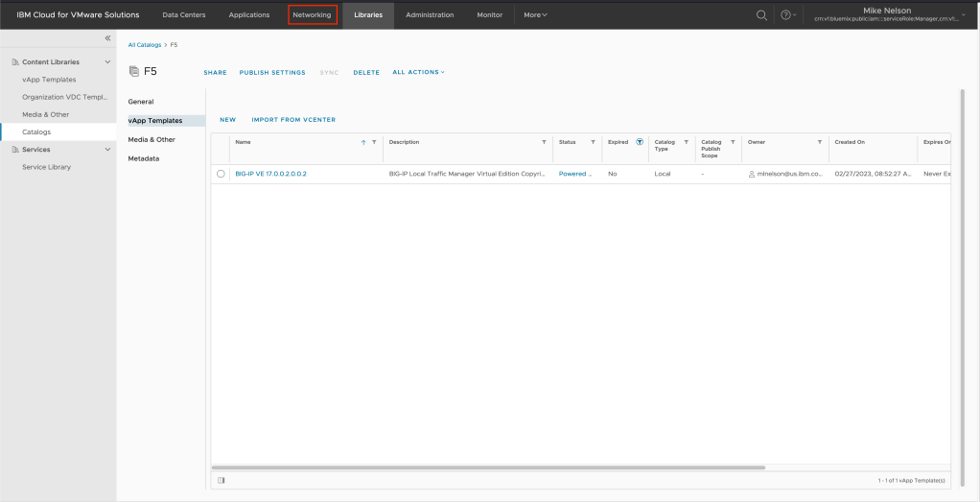Screen dimensions: 980x502
Task: Click the active Expired column filter icon
Action: point(640,142)
